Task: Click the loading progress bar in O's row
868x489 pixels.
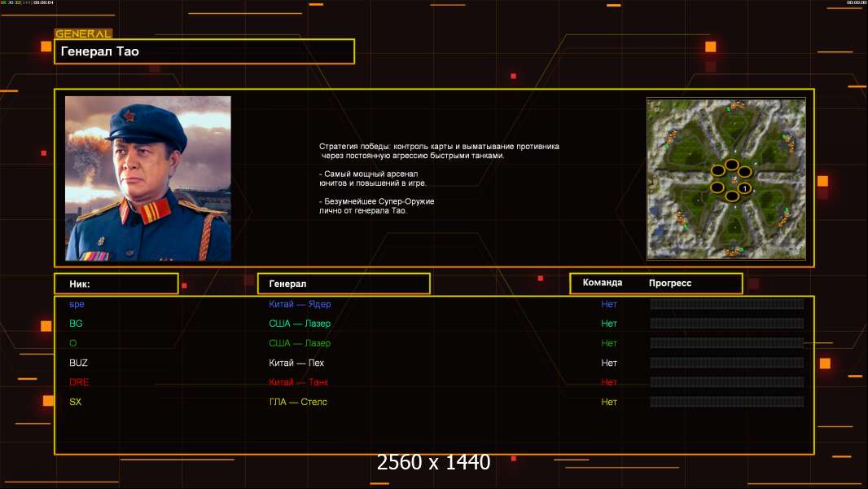Action: [x=727, y=343]
